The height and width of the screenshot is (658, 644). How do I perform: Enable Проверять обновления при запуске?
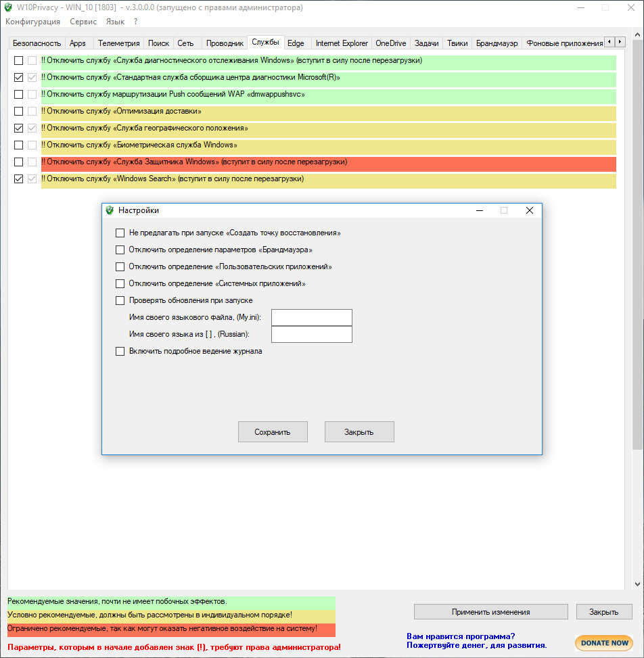point(120,300)
